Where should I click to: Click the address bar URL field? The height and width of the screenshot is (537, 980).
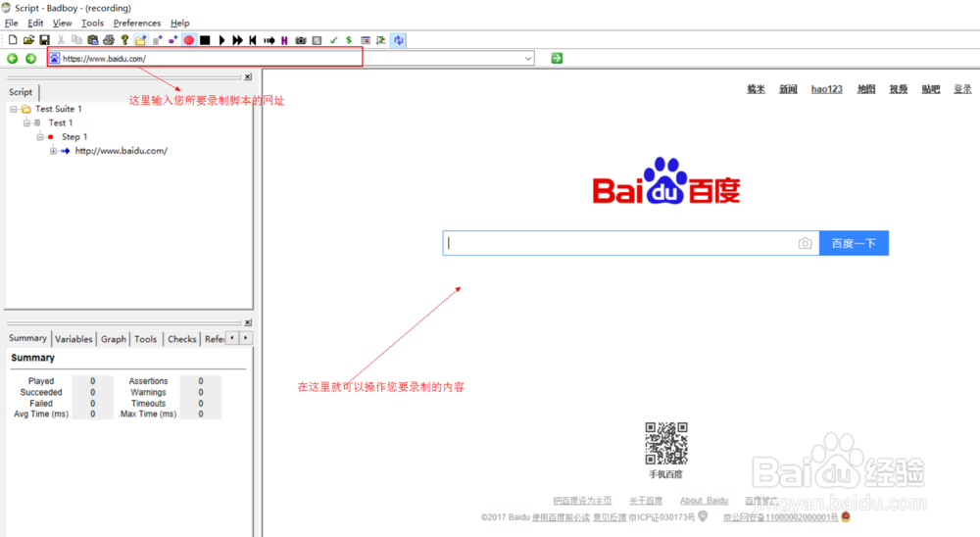291,58
